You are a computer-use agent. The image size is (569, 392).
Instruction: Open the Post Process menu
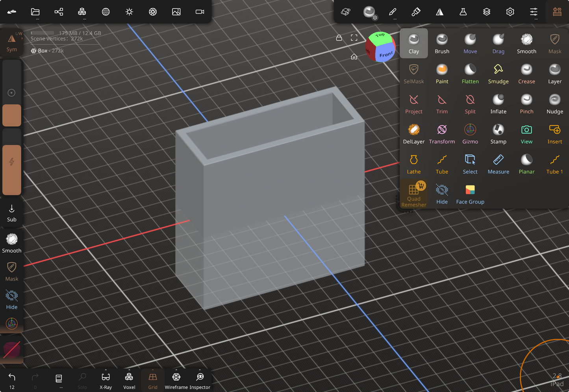tap(153, 12)
